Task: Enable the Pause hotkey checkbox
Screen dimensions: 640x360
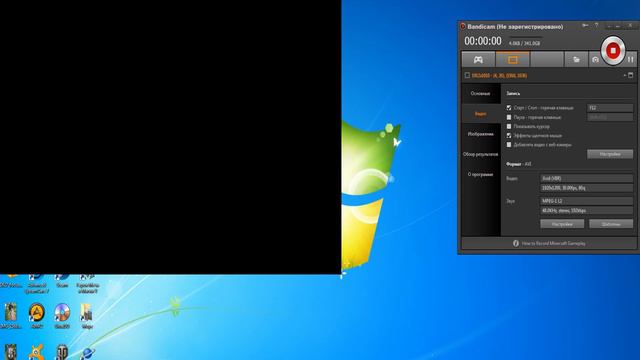Action: point(509,117)
